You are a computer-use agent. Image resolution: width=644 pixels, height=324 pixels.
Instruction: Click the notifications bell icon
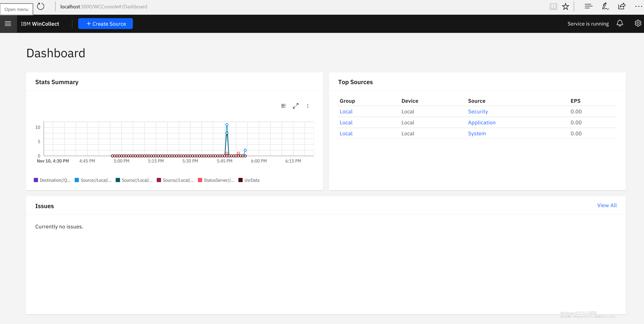(x=620, y=23)
